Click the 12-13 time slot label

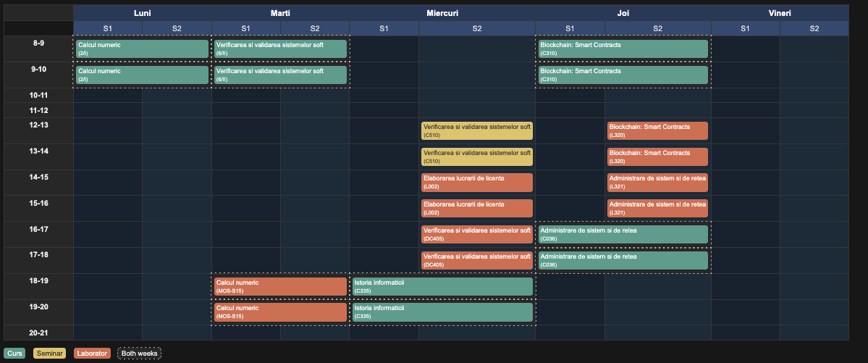click(39, 131)
